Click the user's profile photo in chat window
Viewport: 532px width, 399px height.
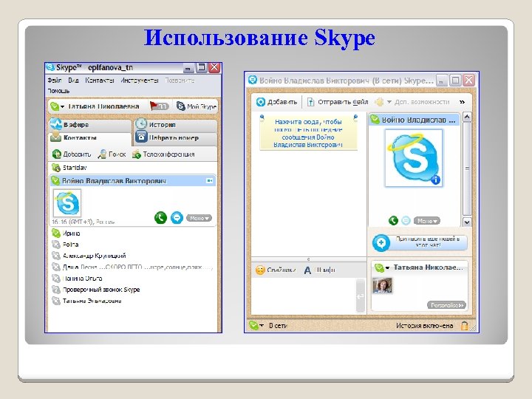383,285
